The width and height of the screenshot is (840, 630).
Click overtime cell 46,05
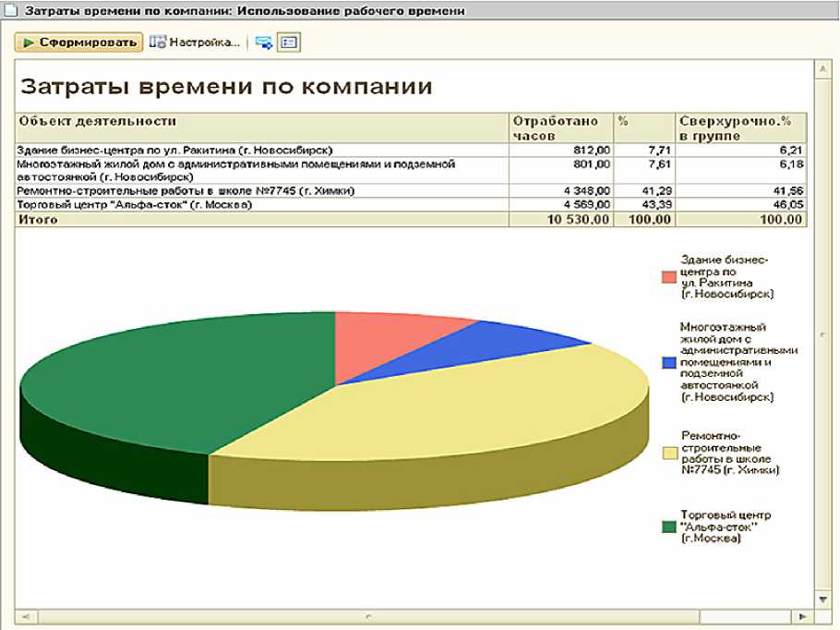(788, 205)
